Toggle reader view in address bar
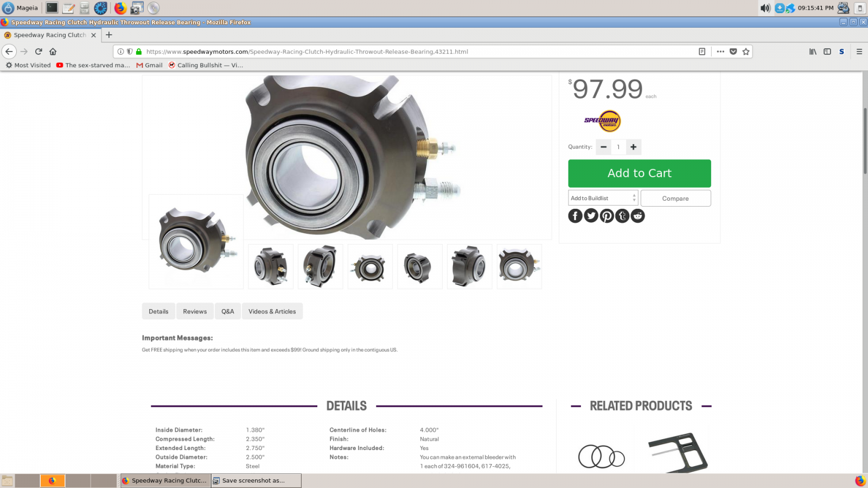This screenshot has width=868, height=488. coord(702,52)
